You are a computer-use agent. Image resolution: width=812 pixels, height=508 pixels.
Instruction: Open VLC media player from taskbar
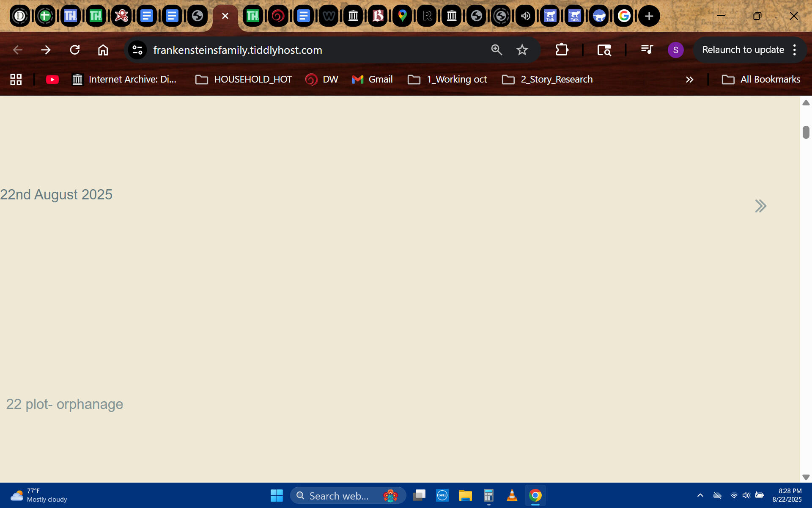point(512,496)
